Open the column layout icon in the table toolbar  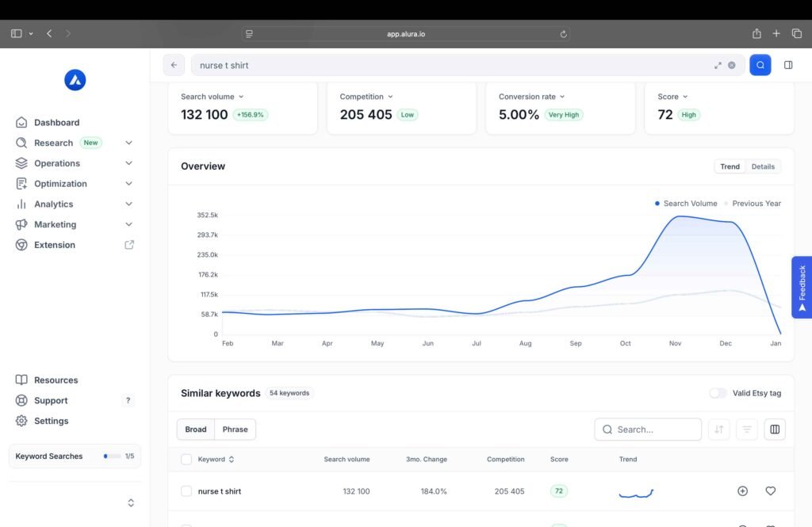click(x=775, y=429)
